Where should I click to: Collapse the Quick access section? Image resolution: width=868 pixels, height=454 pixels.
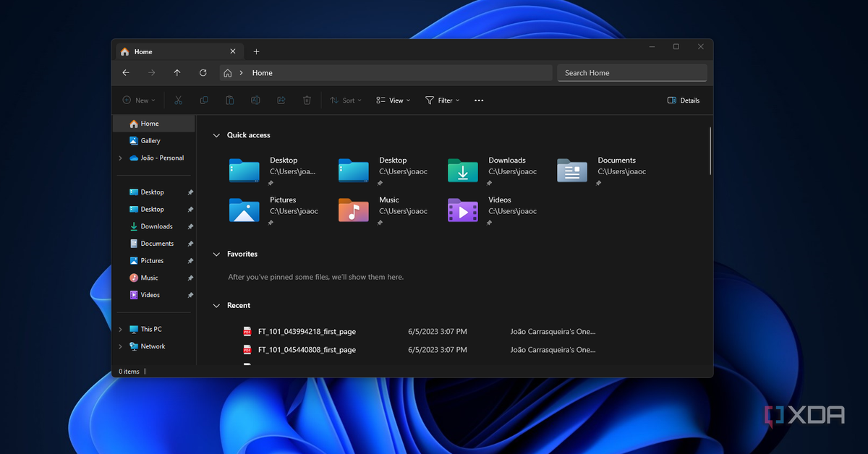pyautogui.click(x=216, y=135)
